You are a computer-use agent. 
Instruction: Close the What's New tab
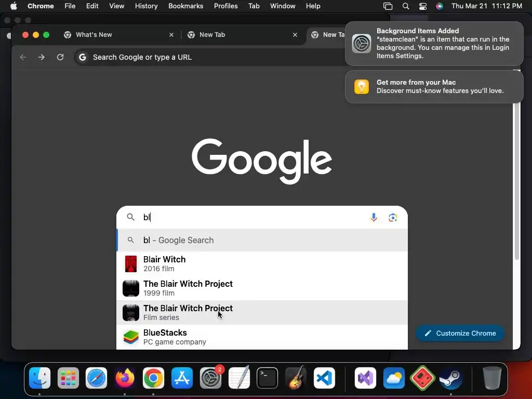[x=171, y=35]
